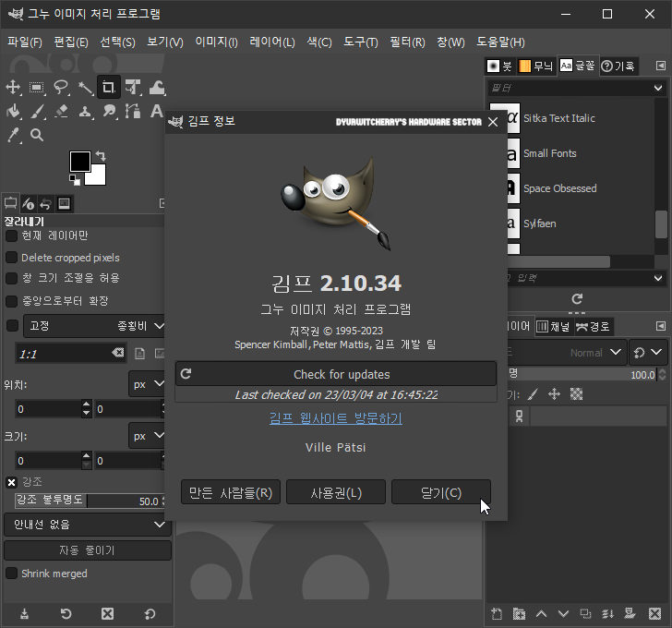Open the 안내선 없음 guides dropdown
Viewport: 672px width, 628px height.
pyautogui.click(x=88, y=525)
